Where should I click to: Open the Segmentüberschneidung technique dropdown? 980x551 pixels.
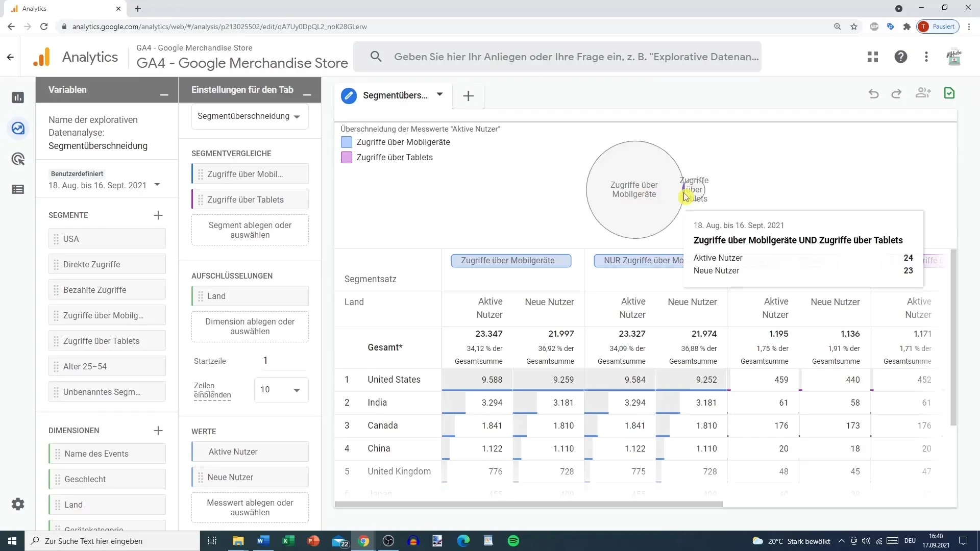click(x=250, y=116)
